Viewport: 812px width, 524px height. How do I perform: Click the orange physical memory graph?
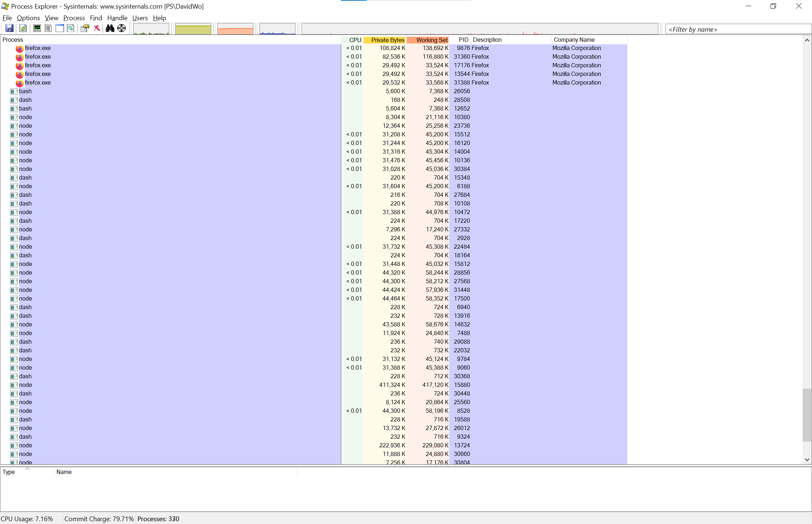coord(235,29)
